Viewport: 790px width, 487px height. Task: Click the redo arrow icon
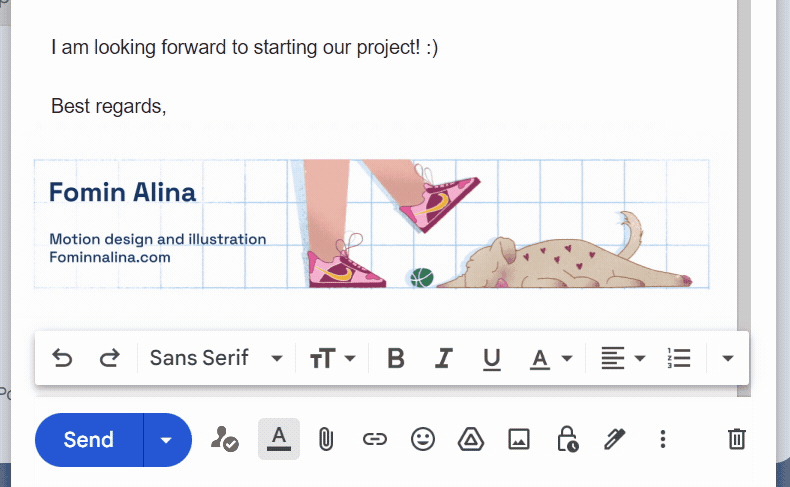[x=110, y=358]
